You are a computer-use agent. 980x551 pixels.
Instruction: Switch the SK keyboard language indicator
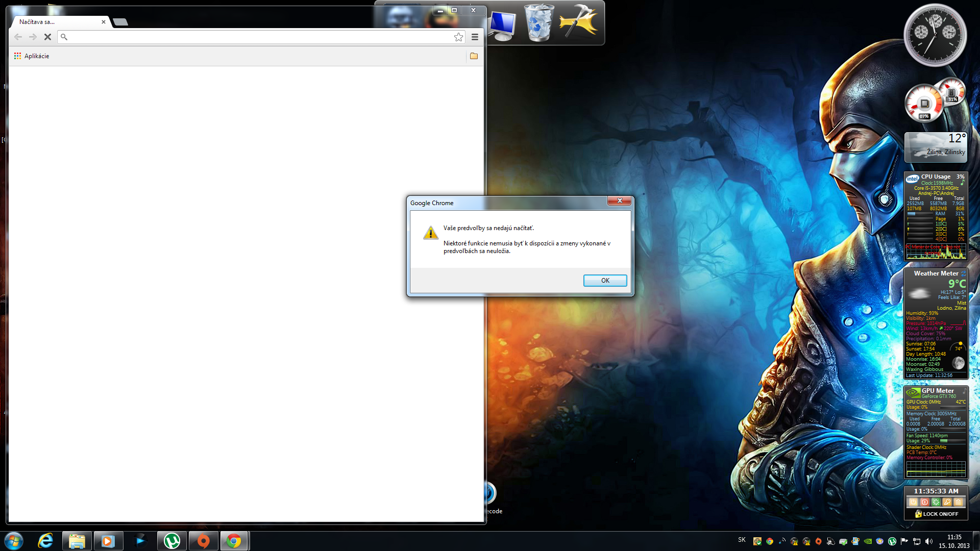tap(742, 540)
